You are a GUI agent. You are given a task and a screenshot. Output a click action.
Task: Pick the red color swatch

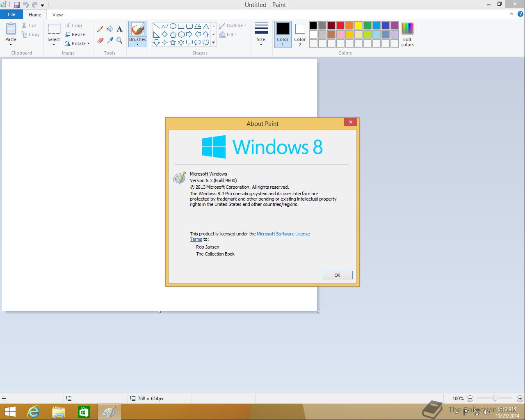point(340,25)
